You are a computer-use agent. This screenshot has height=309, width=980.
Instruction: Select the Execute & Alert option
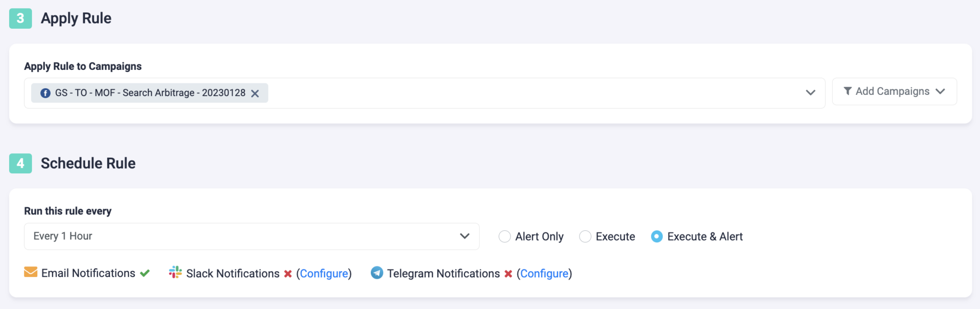click(657, 236)
